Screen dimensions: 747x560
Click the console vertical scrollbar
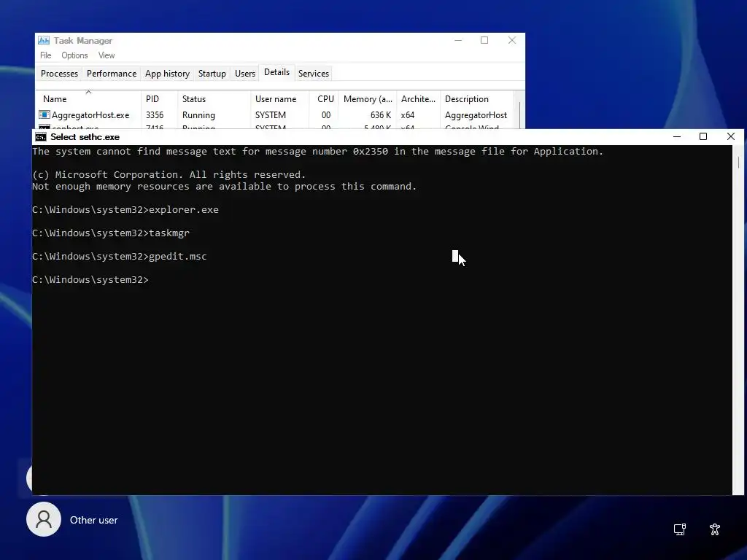point(738,320)
